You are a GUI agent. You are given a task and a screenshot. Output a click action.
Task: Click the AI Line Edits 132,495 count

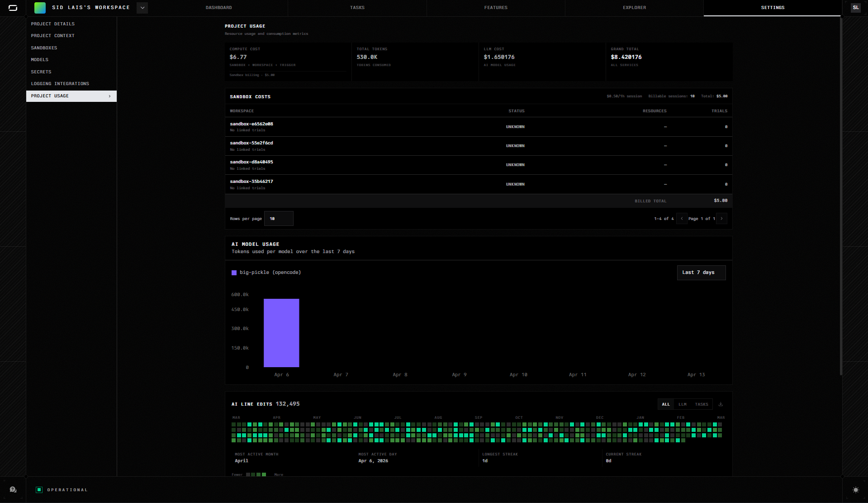click(288, 404)
